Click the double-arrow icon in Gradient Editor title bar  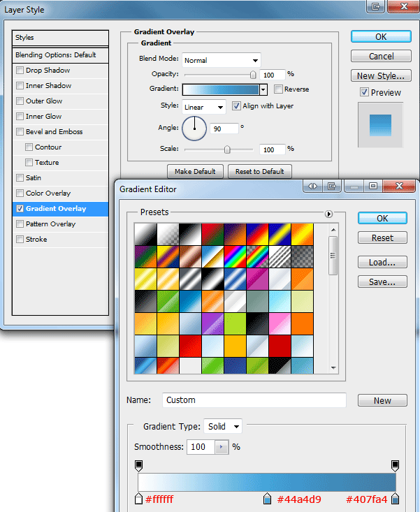313,186
